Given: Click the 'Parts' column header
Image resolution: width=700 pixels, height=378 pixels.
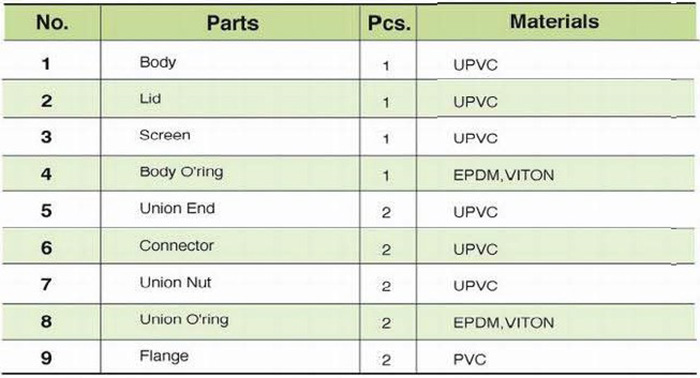Looking at the screenshot, I should pyautogui.click(x=233, y=23).
